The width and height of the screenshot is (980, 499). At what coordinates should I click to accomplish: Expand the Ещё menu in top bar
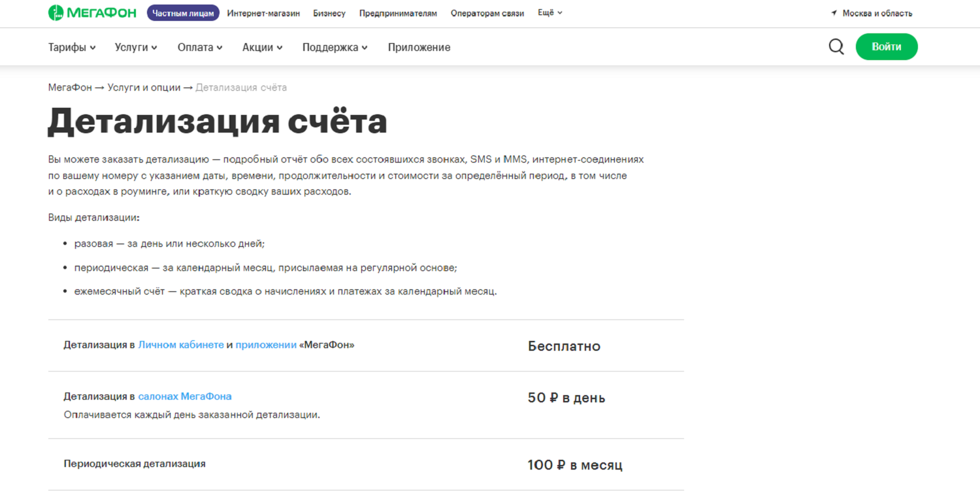pos(550,13)
